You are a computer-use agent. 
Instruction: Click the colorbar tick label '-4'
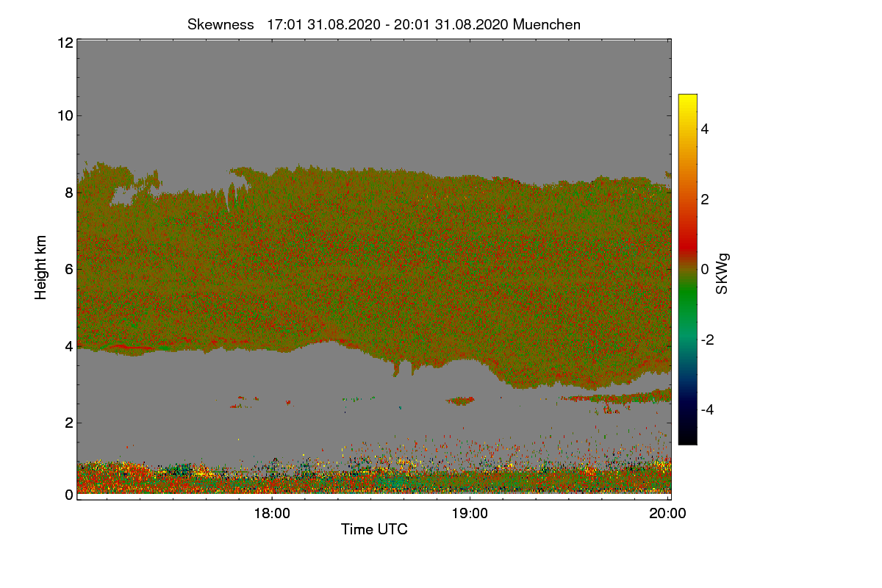[708, 409]
